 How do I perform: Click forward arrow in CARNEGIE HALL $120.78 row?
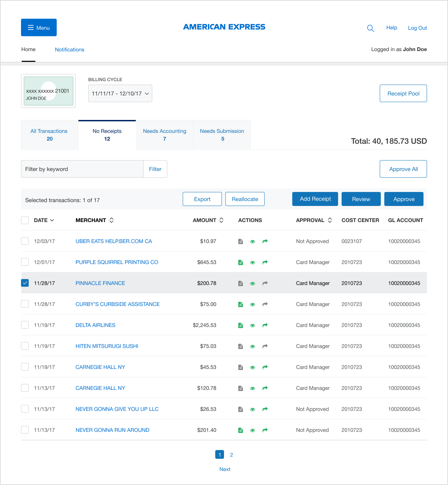click(x=265, y=388)
